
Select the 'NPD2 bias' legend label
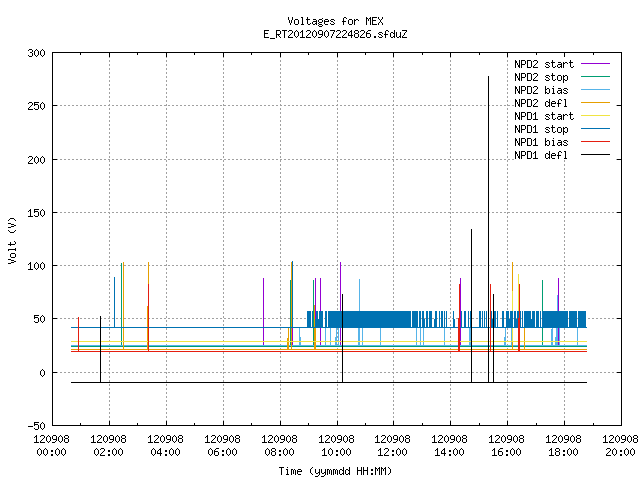point(541,90)
